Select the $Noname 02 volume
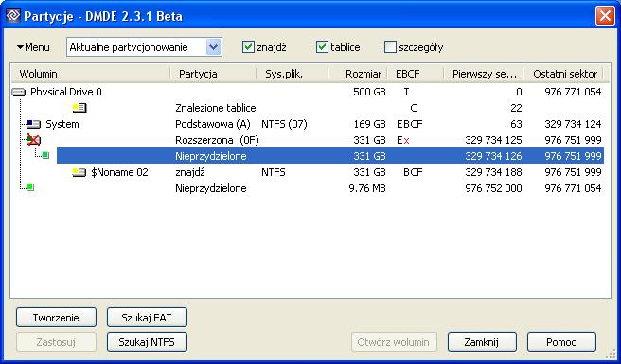This screenshot has width=621, height=364. click(119, 172)
